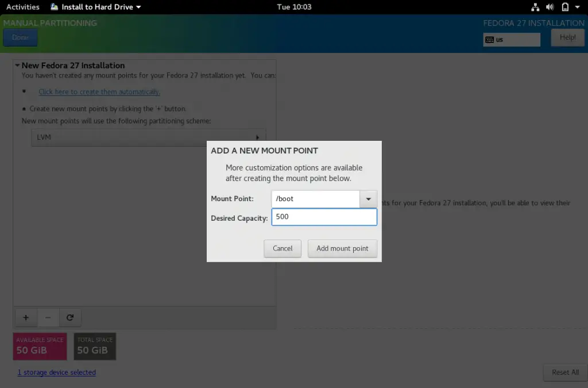Open the Activities overview
The height and width of the screenshot is (388, 588).
click(23, 7)
